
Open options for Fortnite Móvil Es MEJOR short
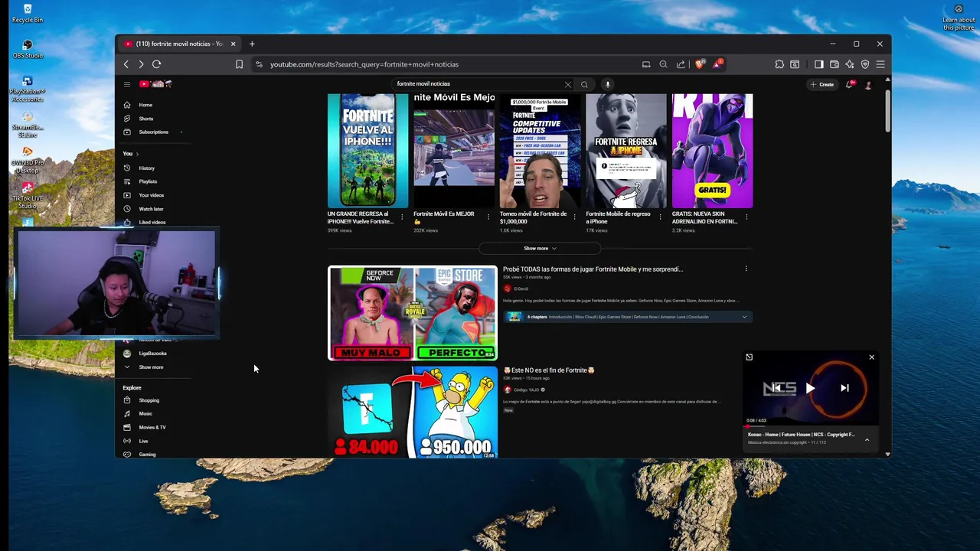[x=488, y=217]
